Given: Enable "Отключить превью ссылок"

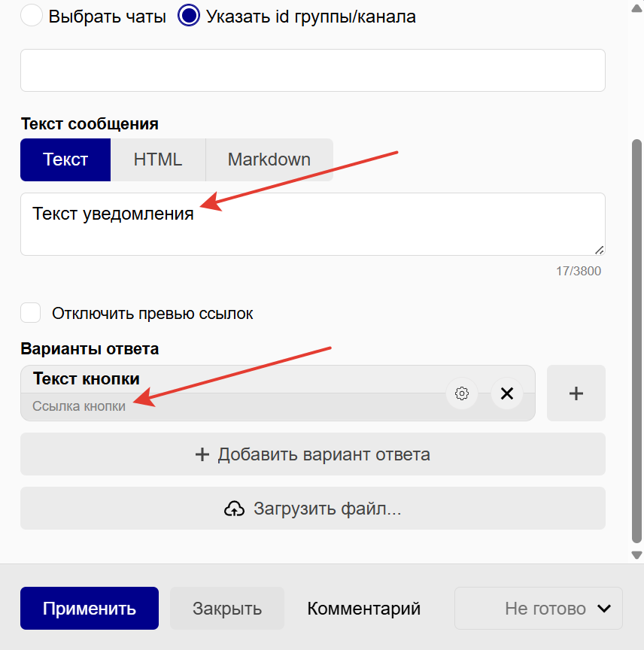Looking at the screenshot, I should 30,313.
